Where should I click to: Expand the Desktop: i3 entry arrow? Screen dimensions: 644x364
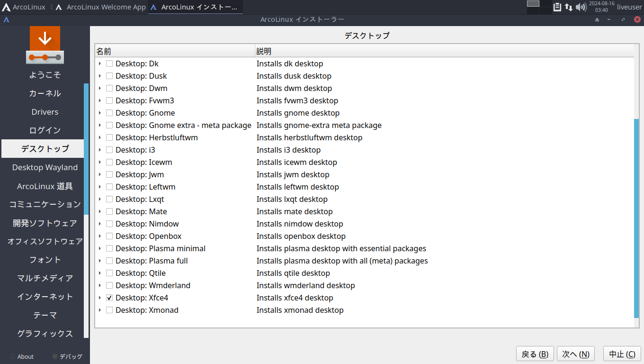tap(100, 150)
